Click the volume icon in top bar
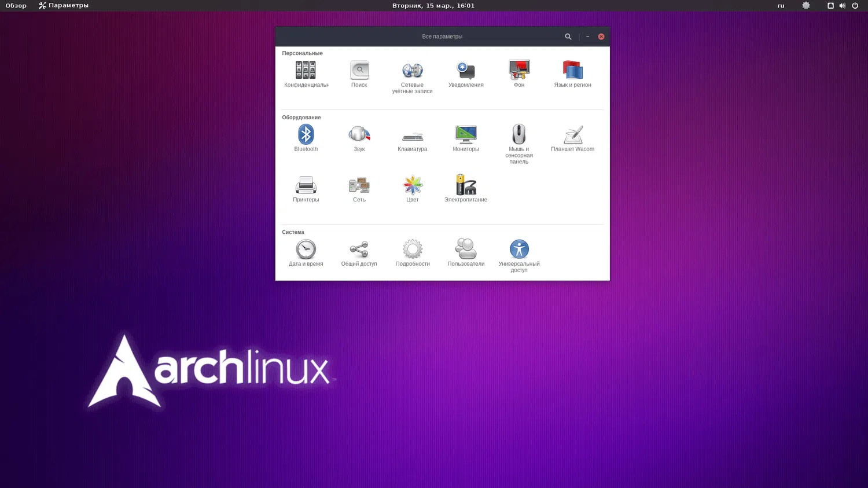The width and height of the screenshot is (868, 488). click(x=843, y=6)
